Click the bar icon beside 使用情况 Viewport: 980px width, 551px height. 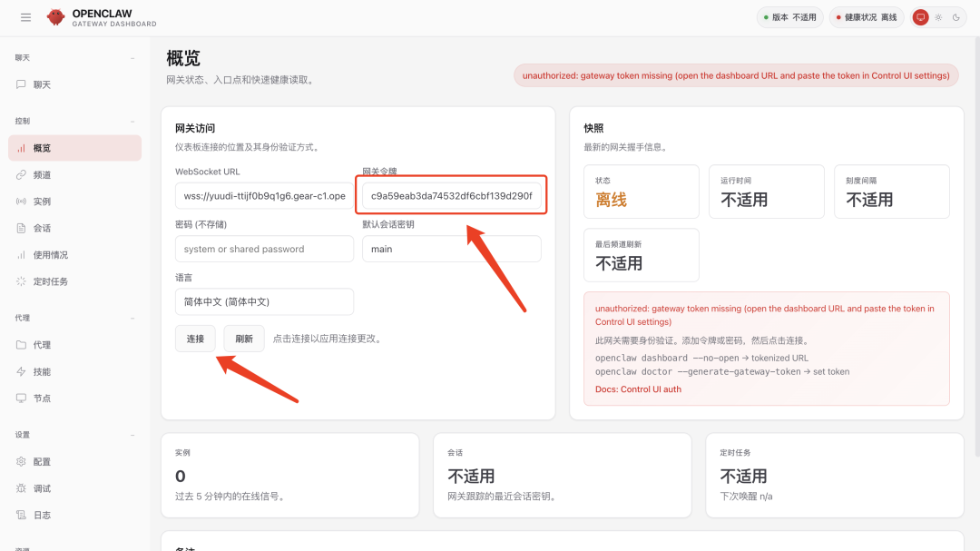pos(21,255)
